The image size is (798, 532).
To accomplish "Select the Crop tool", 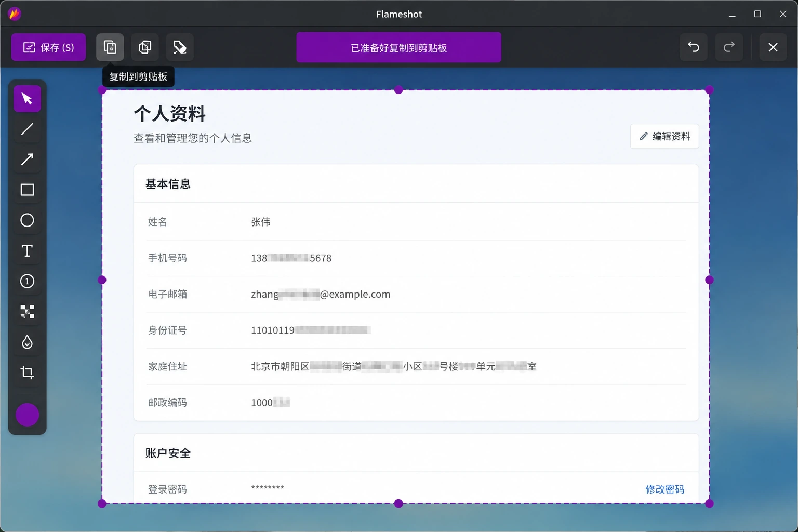I will pyautogui.click(x=27, y=373).
